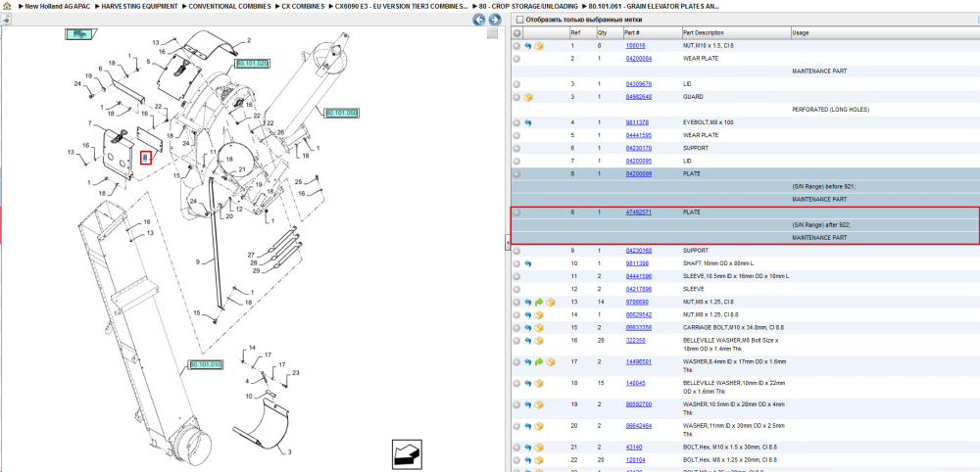Viewport: 980px width, 472px height.
Task: Open part number 86642464 link
Action: [639, 425]
